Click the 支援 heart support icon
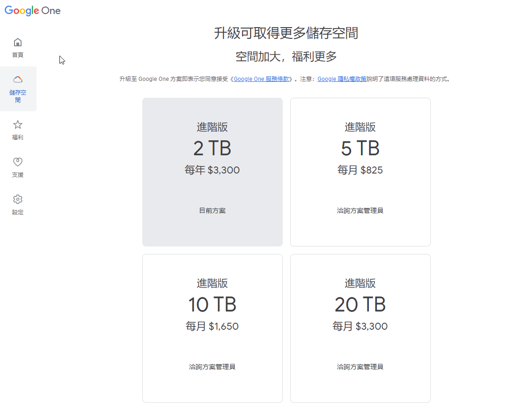The width and height of the screenshot is (521, 420). [18, 162]
